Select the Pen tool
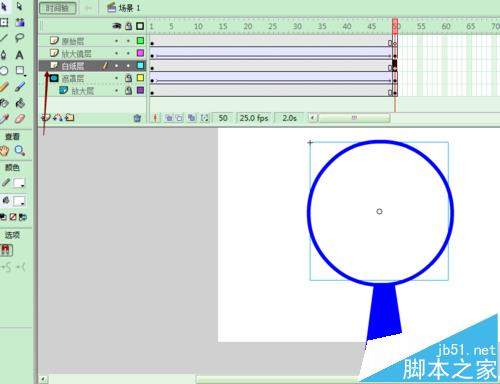Viewport: 500px width, 384px height. tap(4, 54)
